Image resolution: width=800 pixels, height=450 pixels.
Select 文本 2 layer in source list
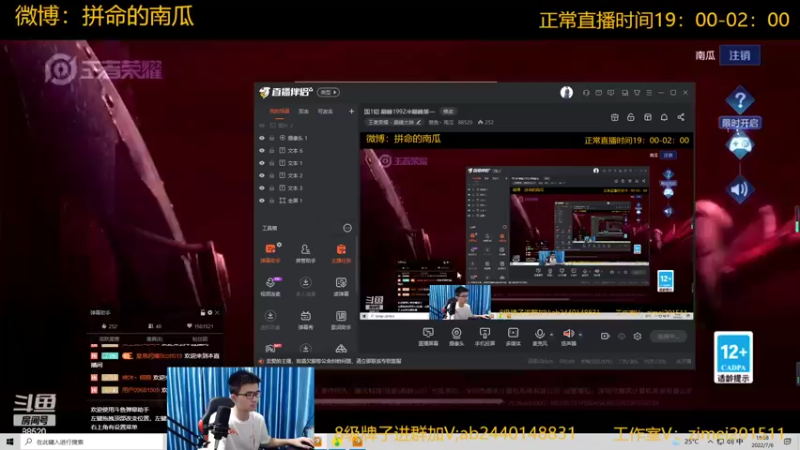pyautogui.click(x=295, y=176)
